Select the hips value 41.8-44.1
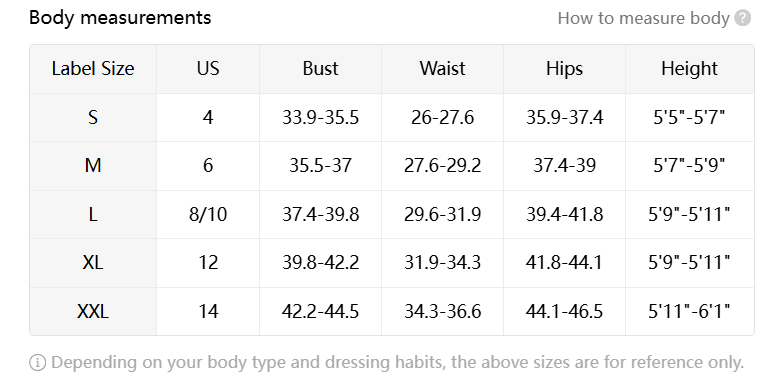Screen dimensions: 781x391 click(x=564, y=262)
